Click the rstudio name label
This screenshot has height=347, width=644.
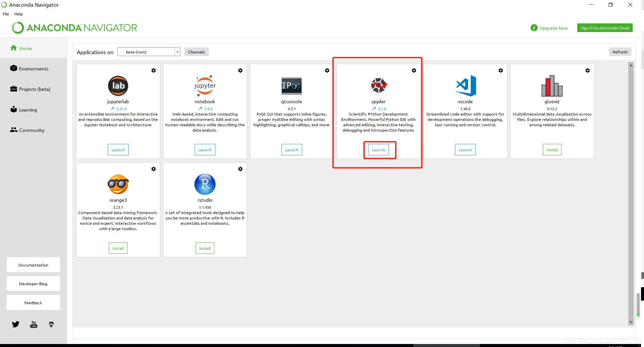(x=205, y=200)
